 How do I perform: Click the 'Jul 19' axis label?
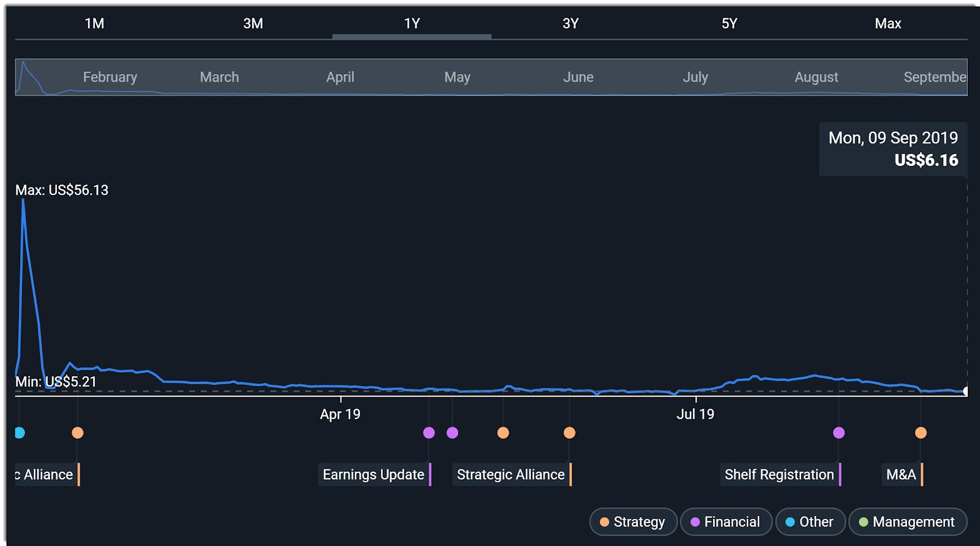(x=695, y=414)
